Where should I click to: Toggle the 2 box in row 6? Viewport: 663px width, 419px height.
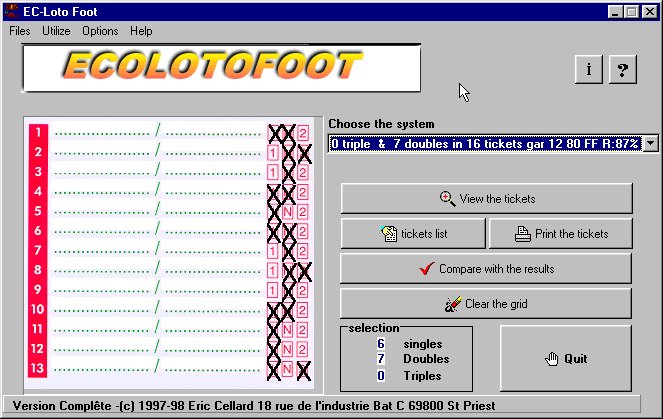click(x=302, y=231)
